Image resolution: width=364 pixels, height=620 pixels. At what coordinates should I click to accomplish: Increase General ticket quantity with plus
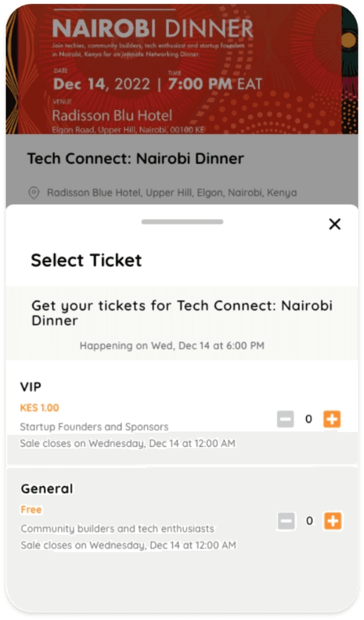pos(333,521)
